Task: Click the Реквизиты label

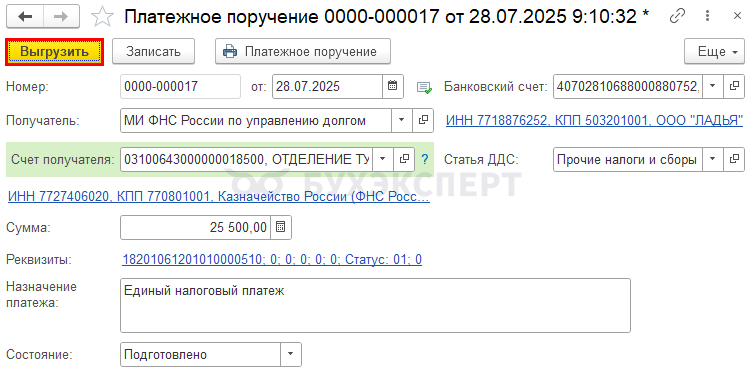Action: [39, 260]
